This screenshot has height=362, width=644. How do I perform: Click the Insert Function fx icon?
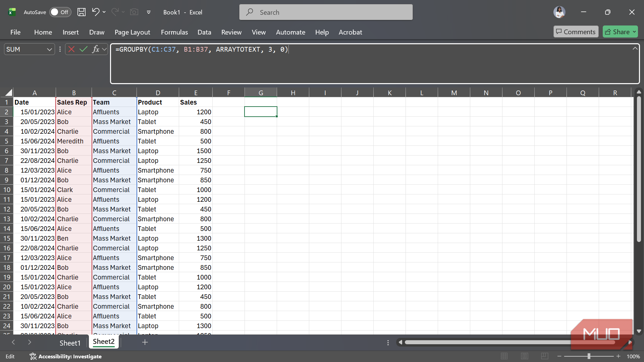pyautogui.click(x=96, y=49)
